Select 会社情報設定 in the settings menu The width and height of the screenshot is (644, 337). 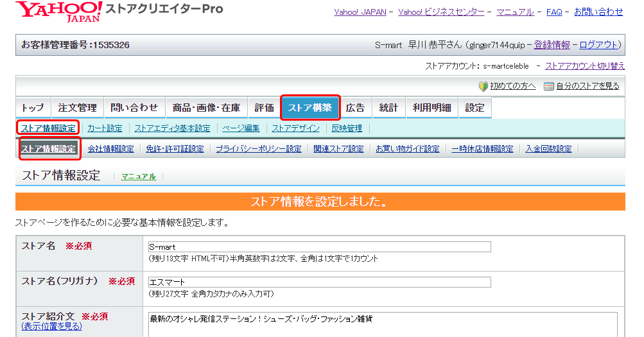(x=110, y=149)
